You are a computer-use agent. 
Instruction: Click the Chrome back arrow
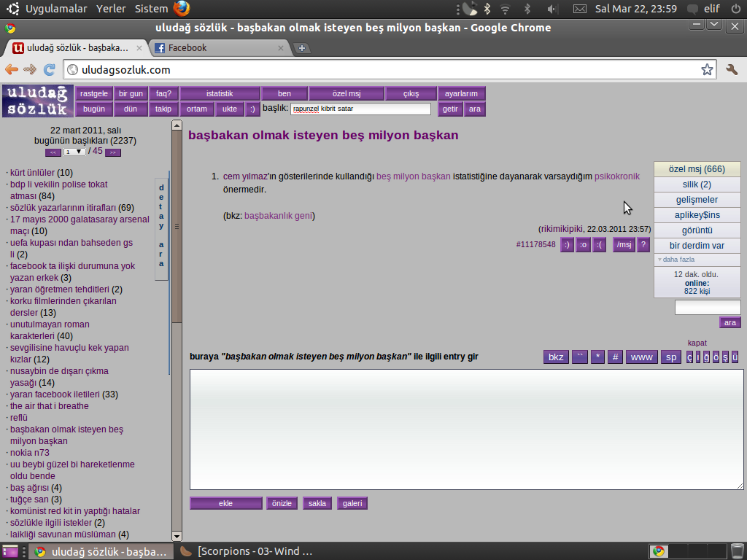[x=12, y=69]
